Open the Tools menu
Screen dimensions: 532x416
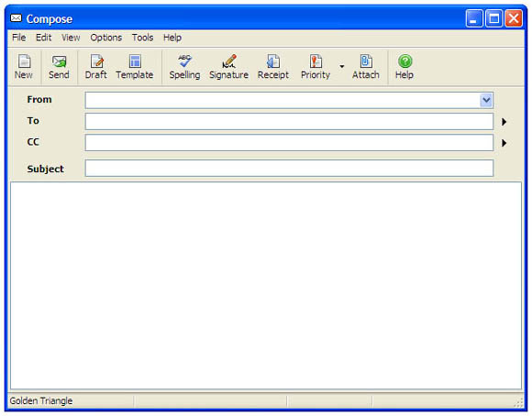(142, 38)
